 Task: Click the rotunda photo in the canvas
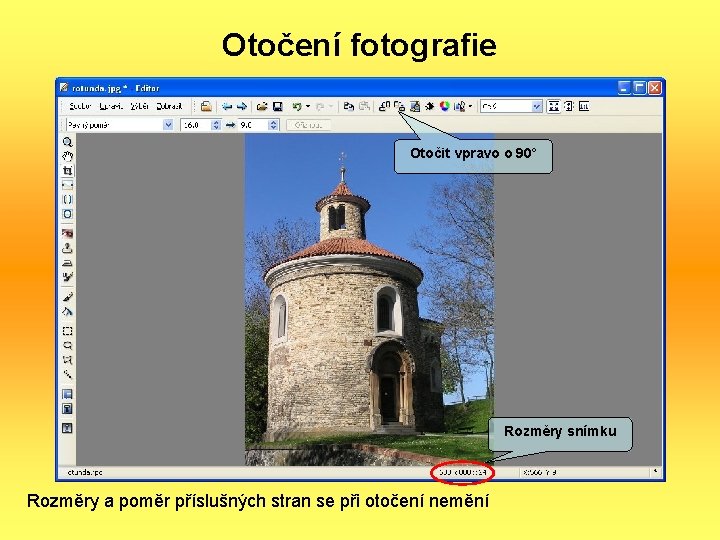point(369,299)
